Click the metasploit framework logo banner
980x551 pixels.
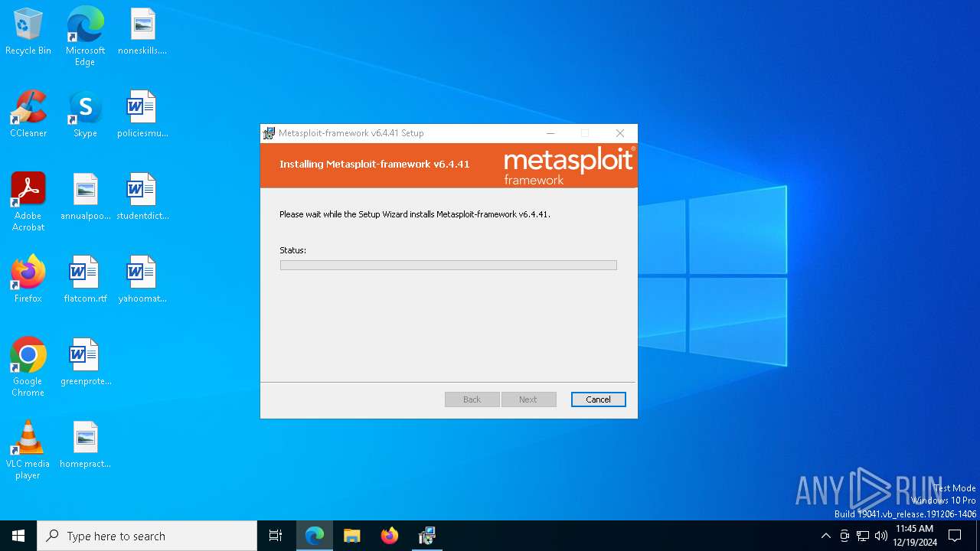tap(569, 167)
